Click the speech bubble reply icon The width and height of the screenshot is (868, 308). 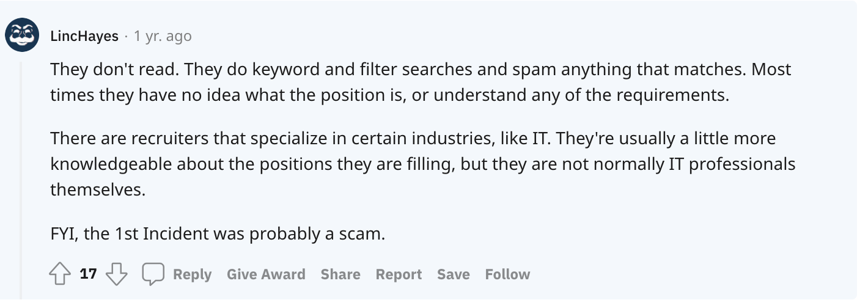click(x=153, y=275)
